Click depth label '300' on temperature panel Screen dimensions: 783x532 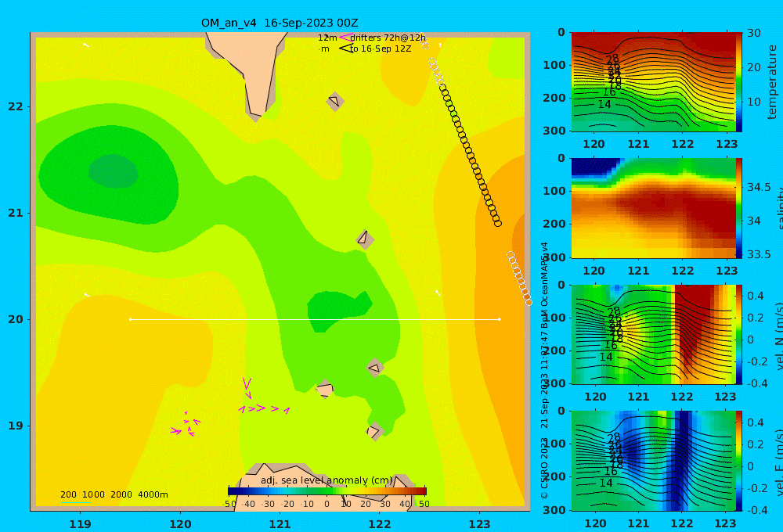coord(554,131)
